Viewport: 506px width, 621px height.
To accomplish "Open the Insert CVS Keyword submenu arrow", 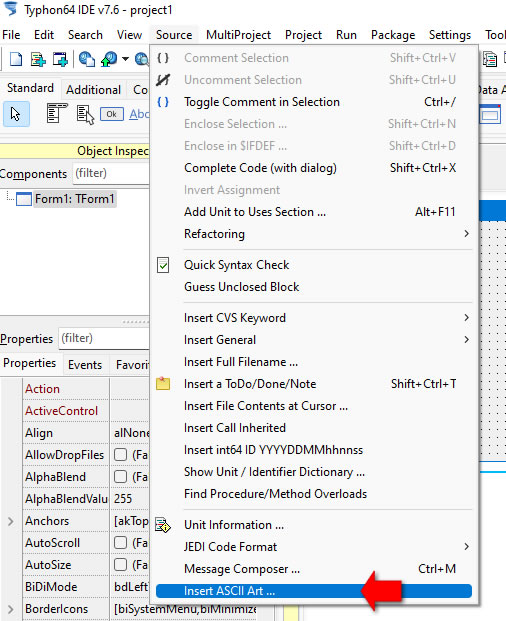I will (x=466, y=318).
